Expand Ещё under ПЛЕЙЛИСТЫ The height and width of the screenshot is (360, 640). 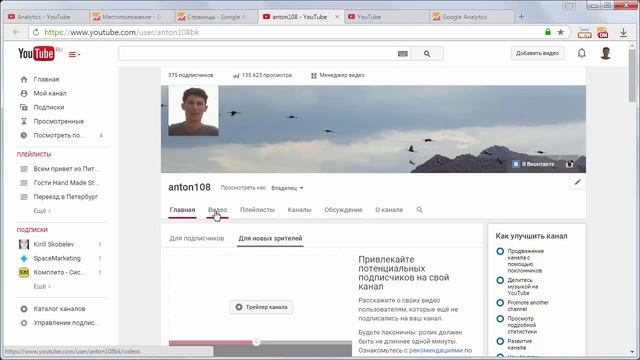42,211
